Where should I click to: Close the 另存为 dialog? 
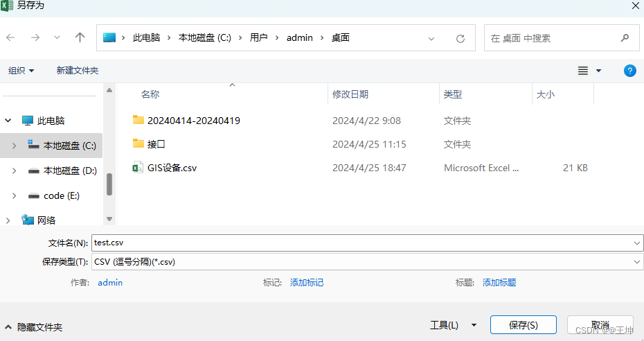(x=636, y=6)
